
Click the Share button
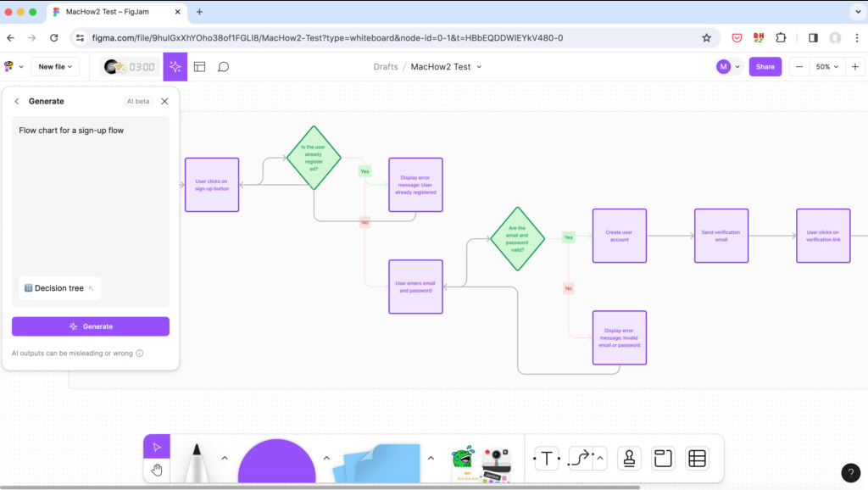click(765, 66)
